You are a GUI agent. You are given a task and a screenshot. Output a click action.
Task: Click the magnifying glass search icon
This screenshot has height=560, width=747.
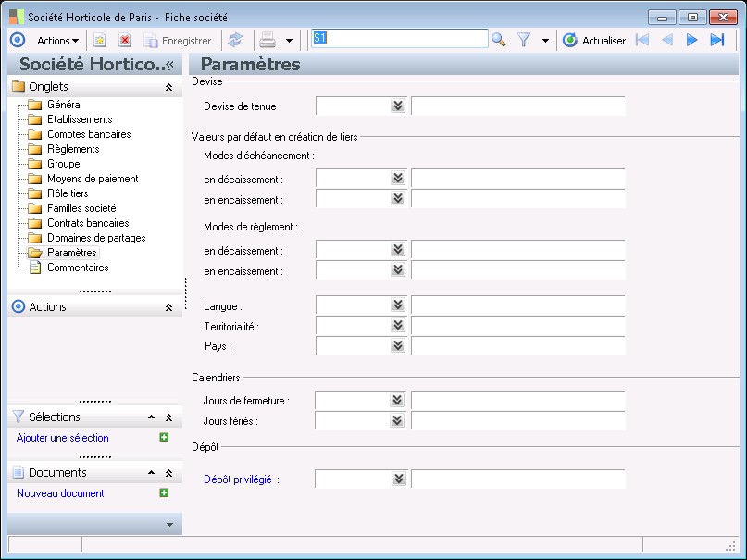tap(498, 40)
